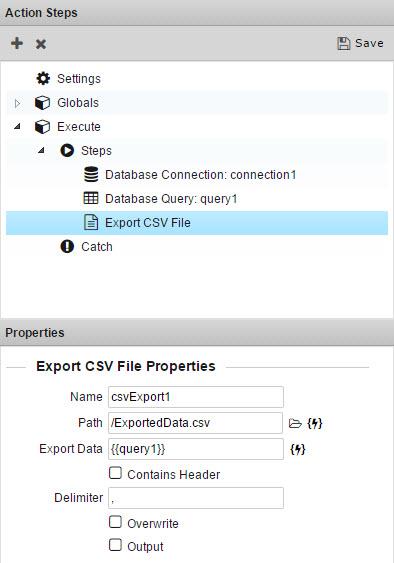Image resolution: width=394 pixels, height=563 pixels.
Task: Click the Save floppy disk icon
Action: pyautogui.click(x=343, y=43)
